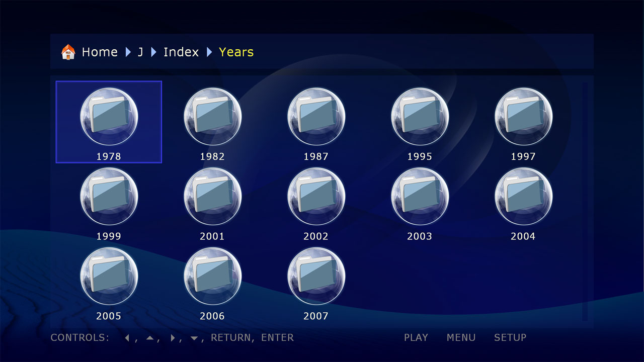Choose the 2001 folder icon

click(x=212, y=197)
